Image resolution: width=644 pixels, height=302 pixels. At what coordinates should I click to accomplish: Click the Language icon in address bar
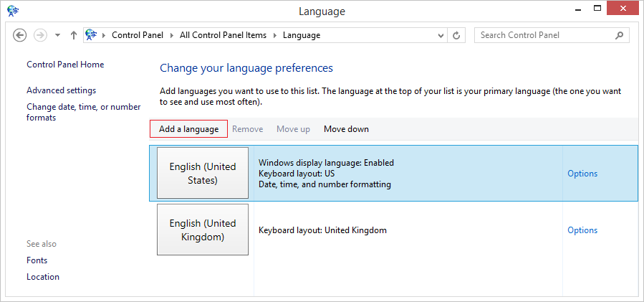pos(91,35)
